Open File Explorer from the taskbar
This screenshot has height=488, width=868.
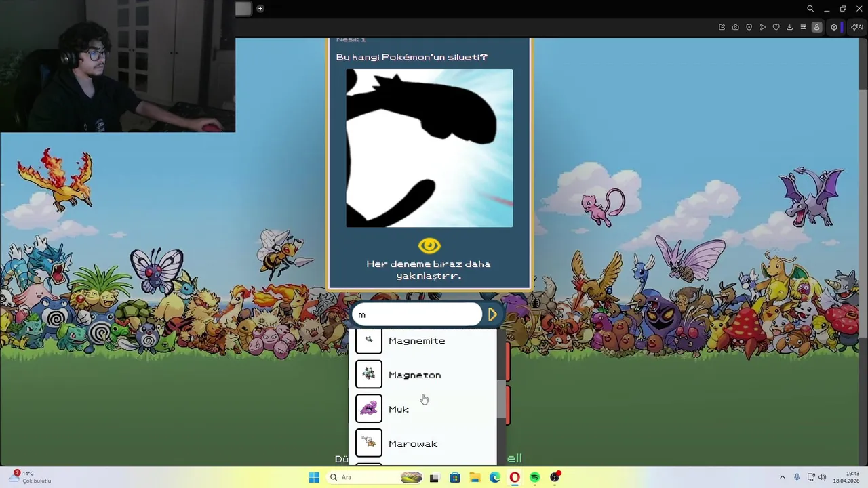pos(475,477)
